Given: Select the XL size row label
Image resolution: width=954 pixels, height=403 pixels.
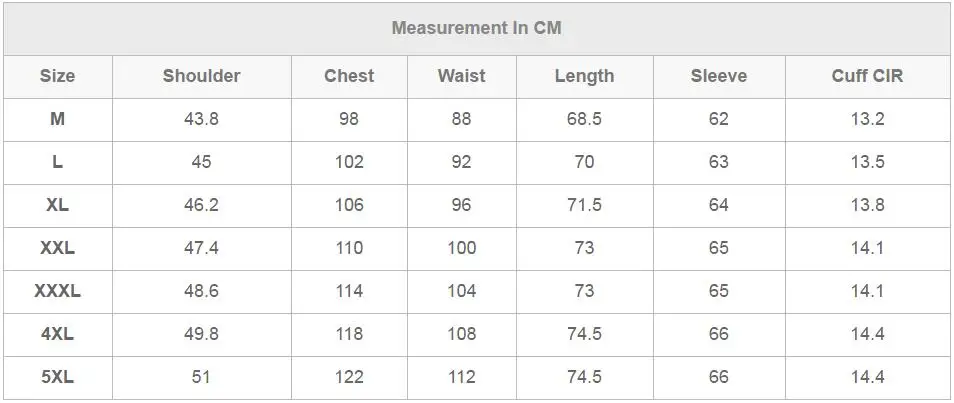Looking at the screenshot, I should [x=57, y=205].
